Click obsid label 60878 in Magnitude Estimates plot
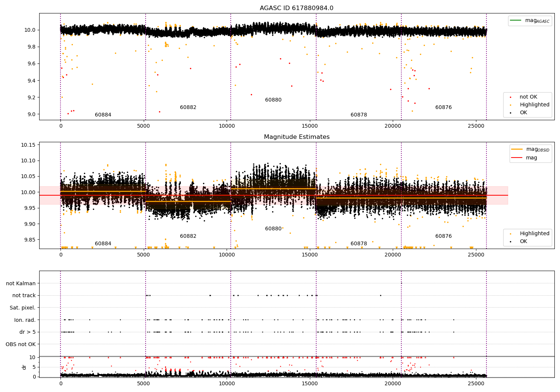This screenshot has height=392, width=560. click(x=359, y=244)
